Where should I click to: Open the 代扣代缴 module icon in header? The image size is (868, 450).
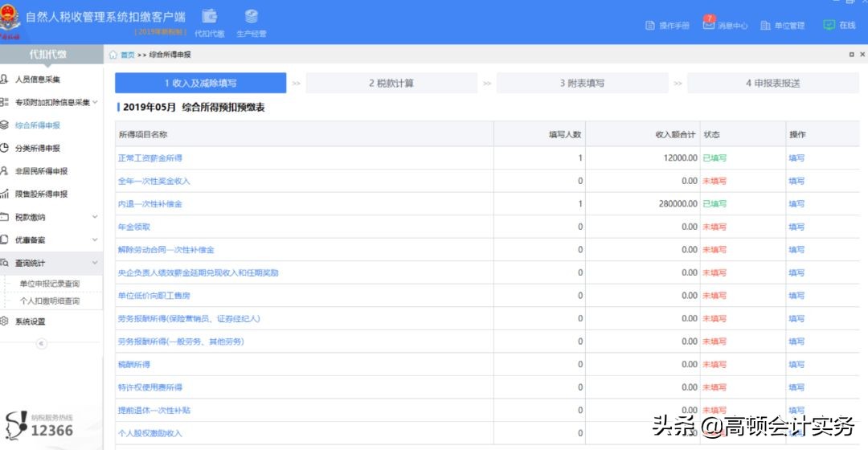click(209, 16)
